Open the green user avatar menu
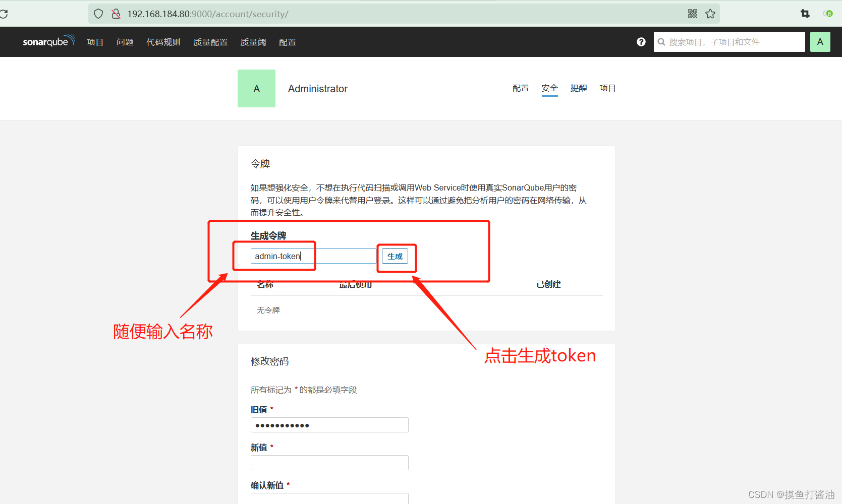This screenshot has width=842, height=504. click(820, 42)
